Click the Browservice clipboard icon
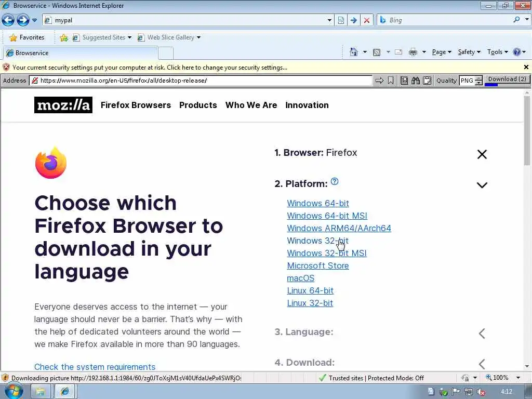 click(427, 81)
